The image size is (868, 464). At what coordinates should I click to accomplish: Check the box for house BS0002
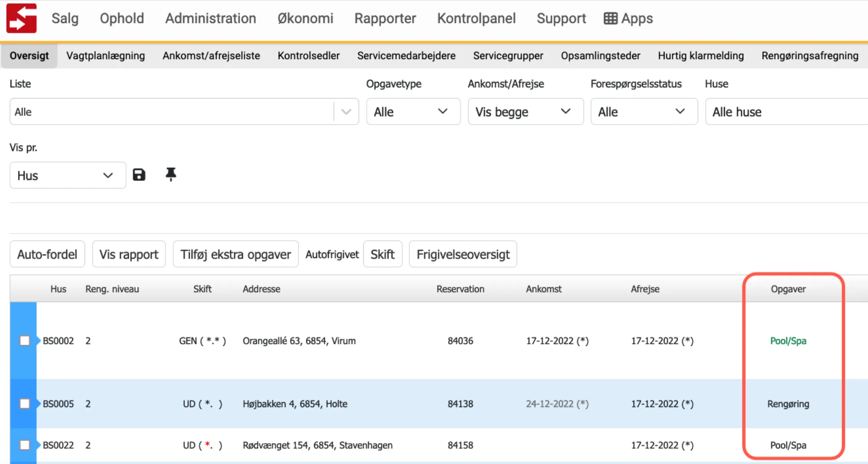pyautogui.click(x=25, y=340)
